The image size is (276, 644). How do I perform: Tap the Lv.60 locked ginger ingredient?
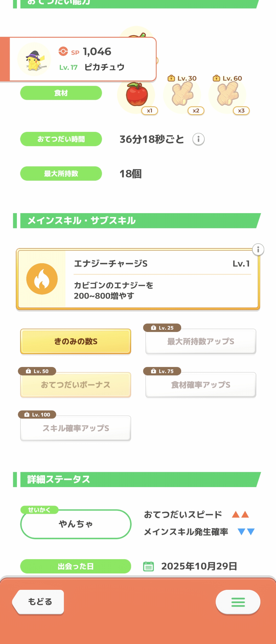[x=228, y=95]
